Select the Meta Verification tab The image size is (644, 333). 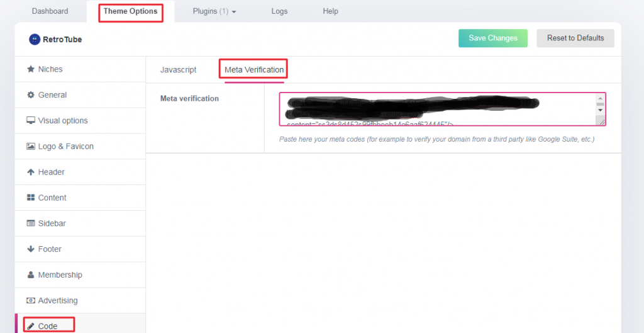click(254, 70)
